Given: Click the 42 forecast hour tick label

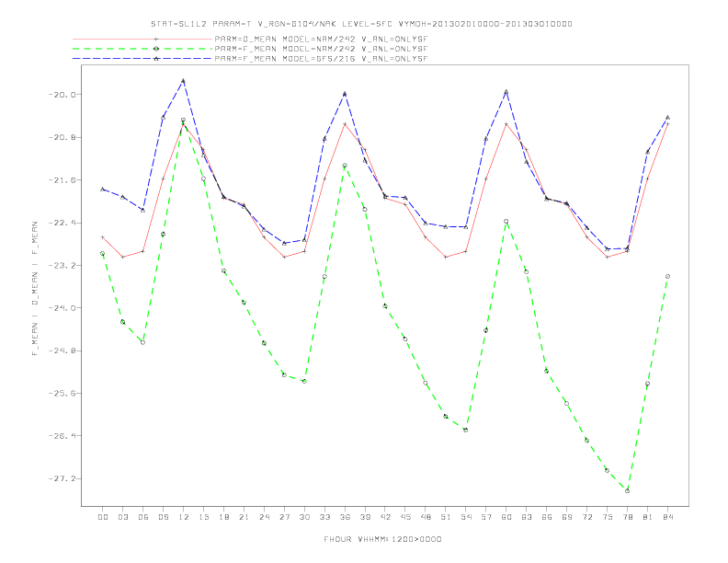Looking at the screenshot, I should [x=385, y=517].
